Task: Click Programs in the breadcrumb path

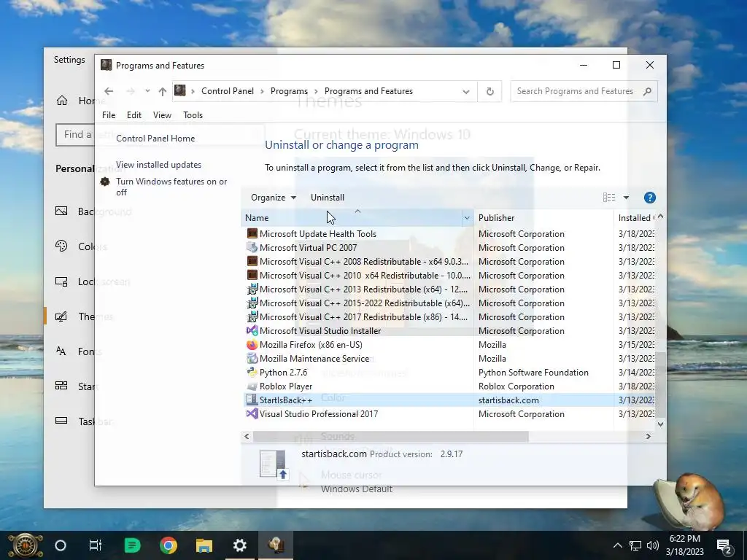Action: pos(289,91)
